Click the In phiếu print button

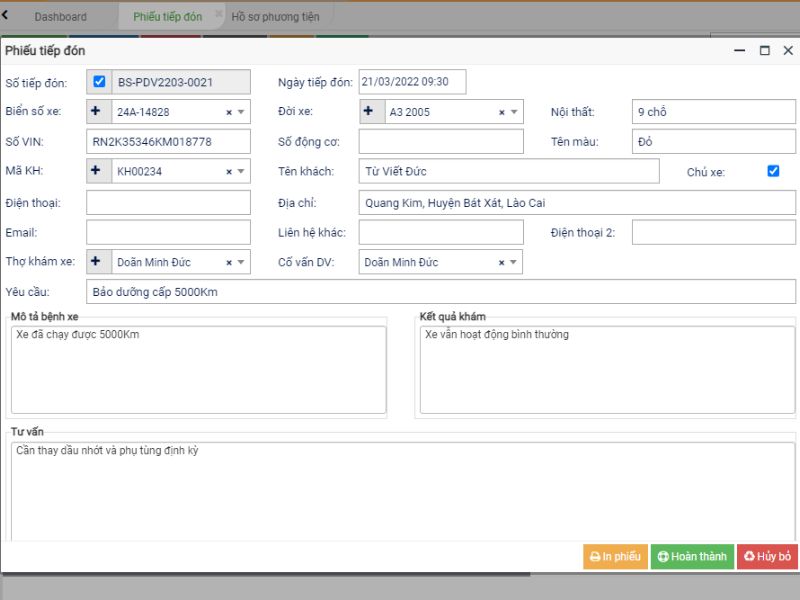[615, 557]
